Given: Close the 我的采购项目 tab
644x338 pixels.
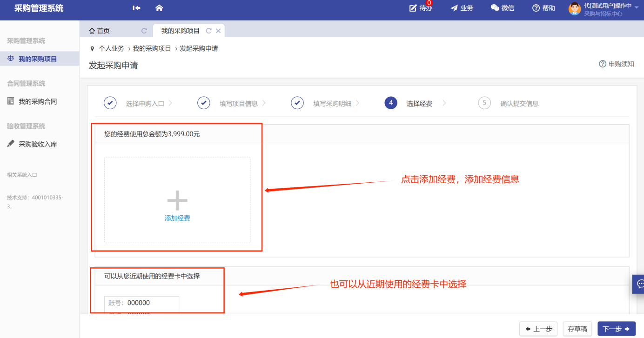Looking at the screenshot, I should tap(218, 31).
